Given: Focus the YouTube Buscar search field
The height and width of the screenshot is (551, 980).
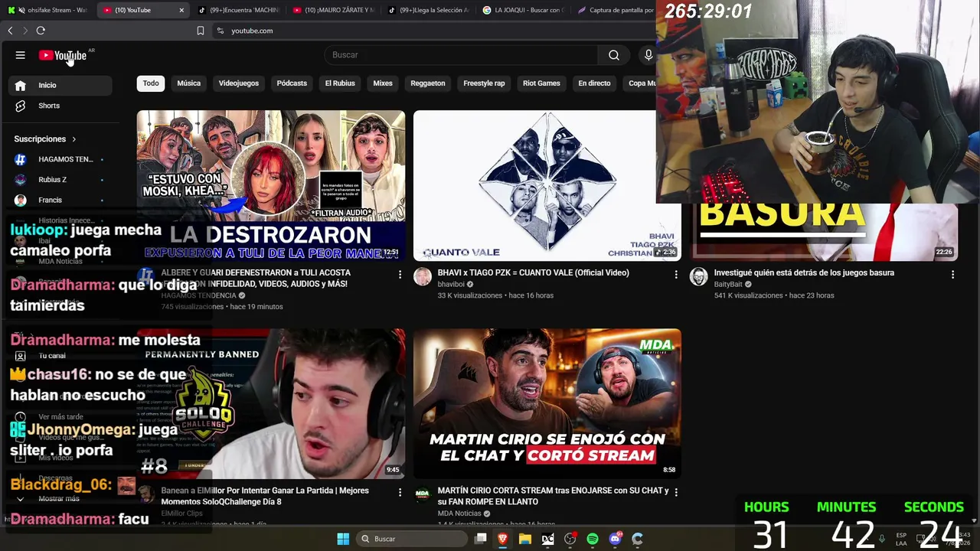Looking at the screenshot, I should 461,55.
